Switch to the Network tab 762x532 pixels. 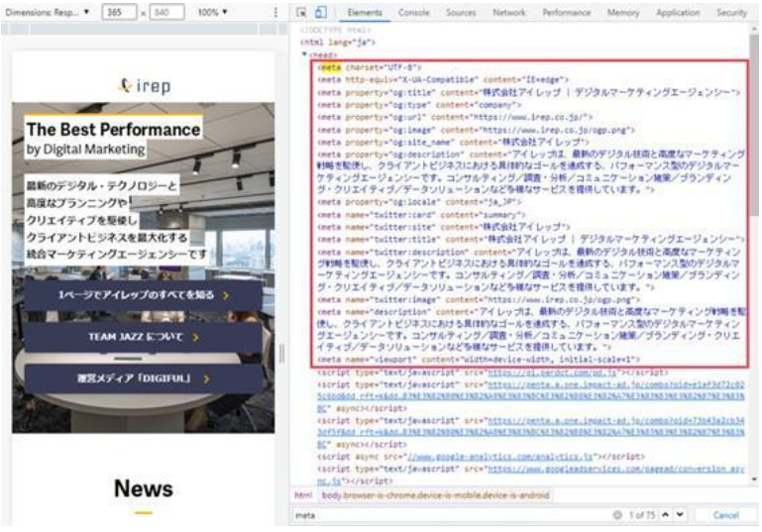point(508,13)
